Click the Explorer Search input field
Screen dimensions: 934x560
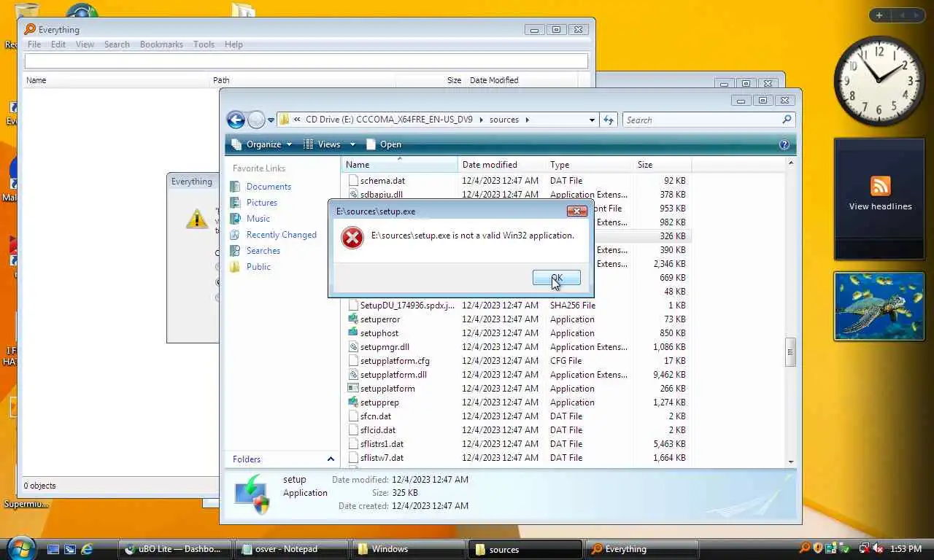coord(702,120)
